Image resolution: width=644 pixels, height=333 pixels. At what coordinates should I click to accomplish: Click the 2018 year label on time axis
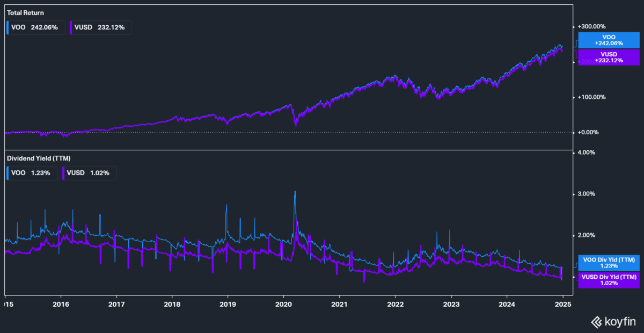click(172, 303)
